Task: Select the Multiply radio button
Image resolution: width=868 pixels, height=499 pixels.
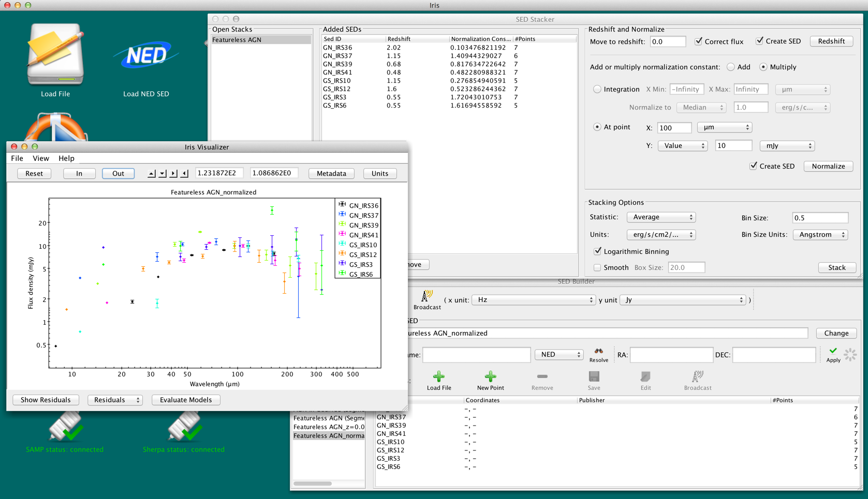Action: [x=763, y=67]
